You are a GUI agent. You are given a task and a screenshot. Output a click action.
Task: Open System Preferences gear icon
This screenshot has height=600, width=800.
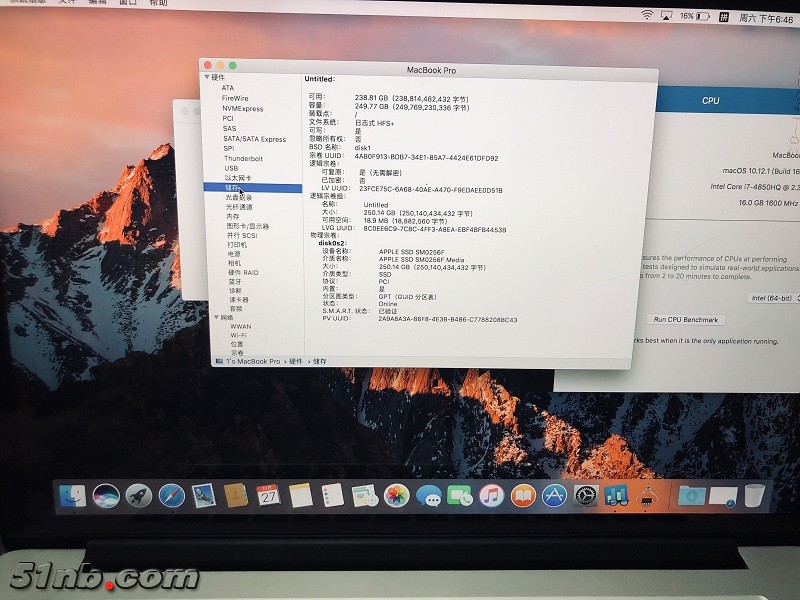(585, 495)
